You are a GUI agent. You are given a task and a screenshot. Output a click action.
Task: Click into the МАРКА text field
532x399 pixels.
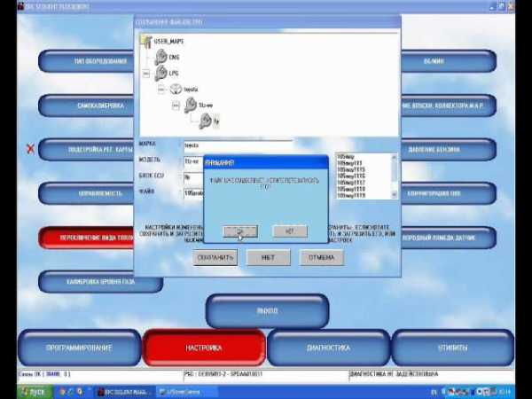pos(237,144)
